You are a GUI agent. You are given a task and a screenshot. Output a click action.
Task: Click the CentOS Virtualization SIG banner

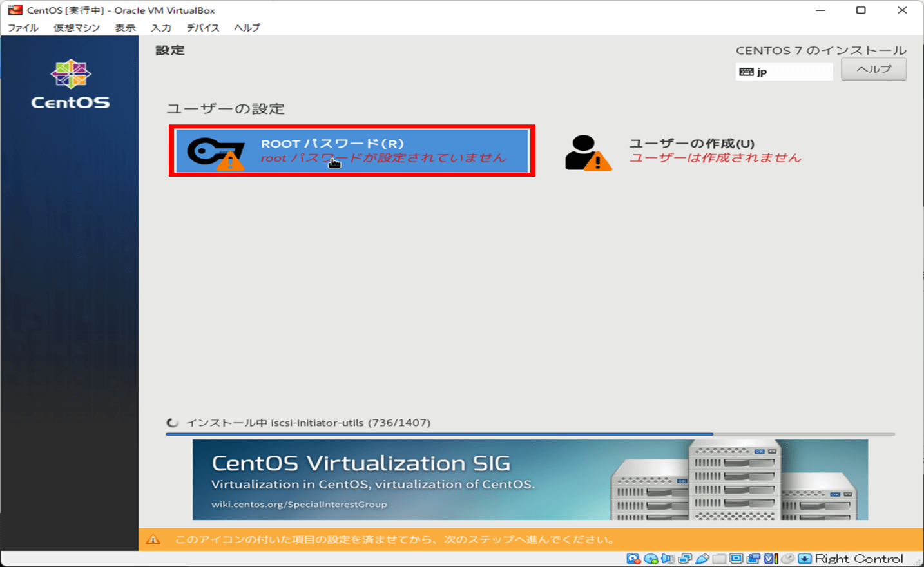[530, 479]
